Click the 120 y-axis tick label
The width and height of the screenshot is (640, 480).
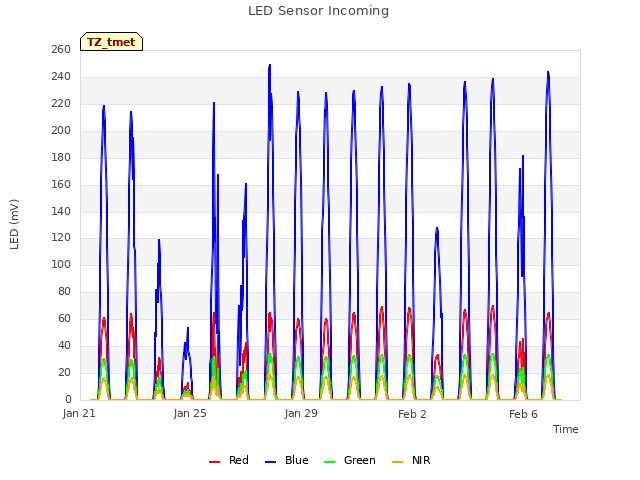click(61, 238)
